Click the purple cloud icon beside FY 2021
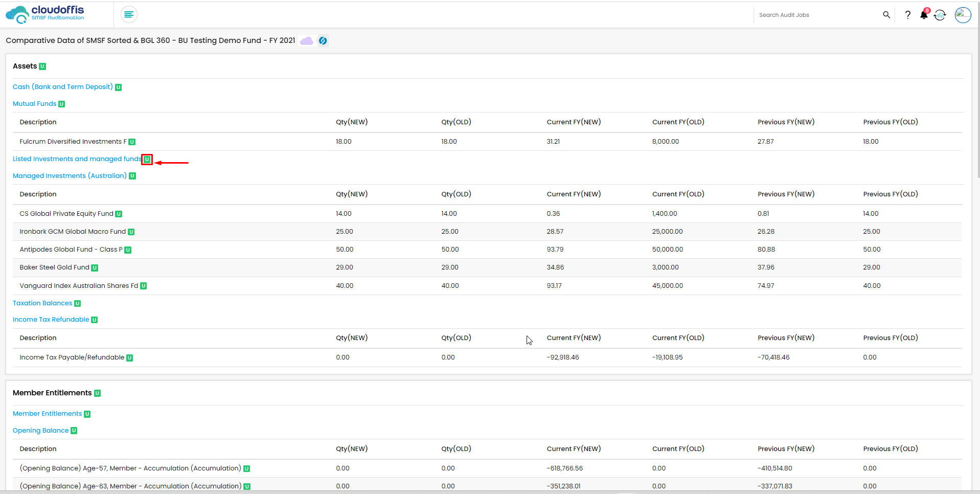Image resolution: width=980 pixels, height=494 pixels. tap(307, 40)
